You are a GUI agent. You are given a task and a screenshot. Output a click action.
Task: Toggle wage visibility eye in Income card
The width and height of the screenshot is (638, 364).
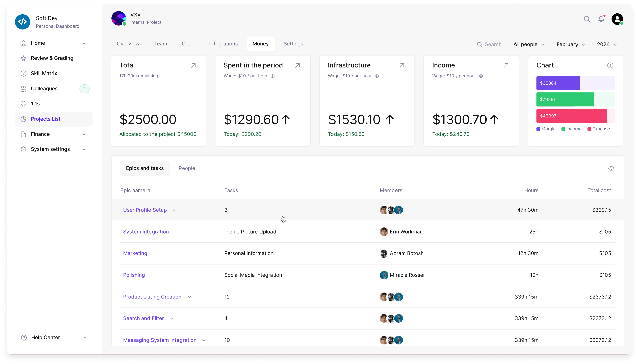pyautogui.click(x=481, y=76)
